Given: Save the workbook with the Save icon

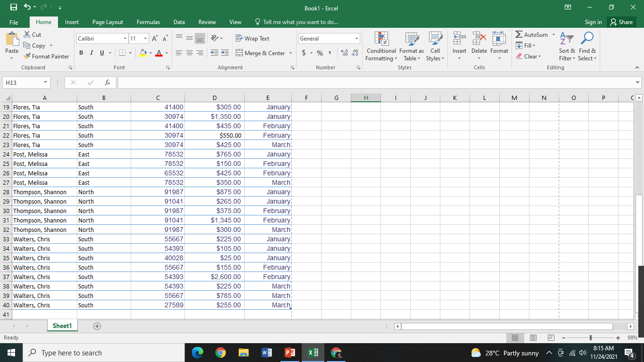Looking at the screenshot, I should tap(14, 8).
